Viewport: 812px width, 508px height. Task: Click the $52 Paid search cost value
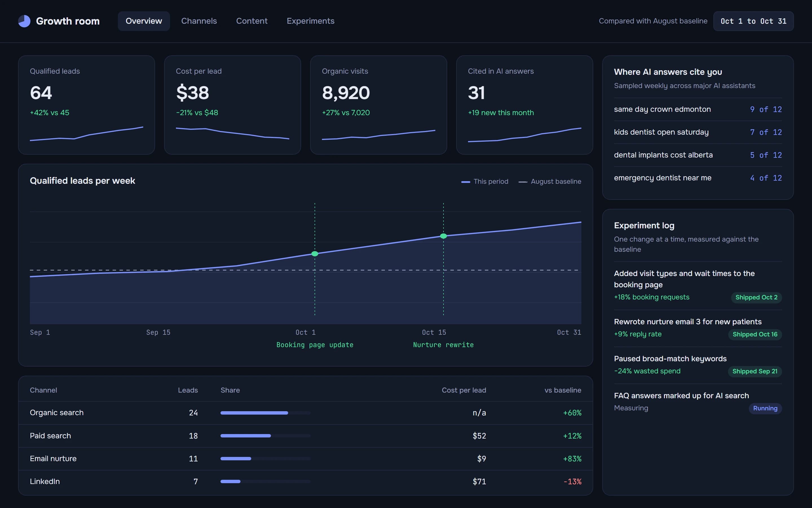pos(479,436)
